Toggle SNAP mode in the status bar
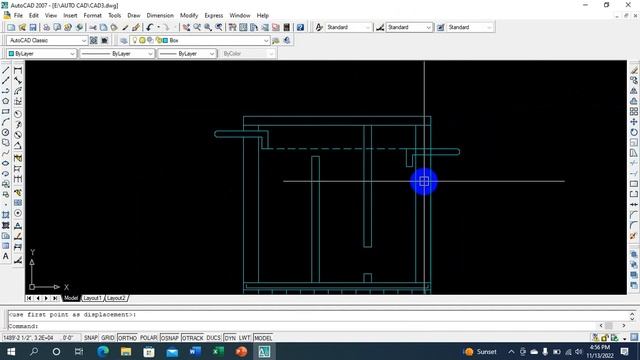 point(91,338)
